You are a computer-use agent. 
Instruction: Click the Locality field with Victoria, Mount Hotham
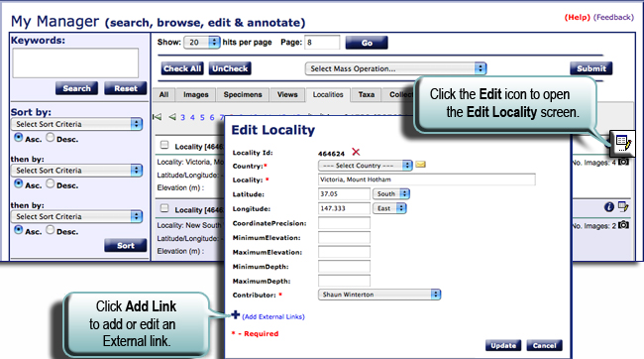pyautogui.click(x=427, y=179)
